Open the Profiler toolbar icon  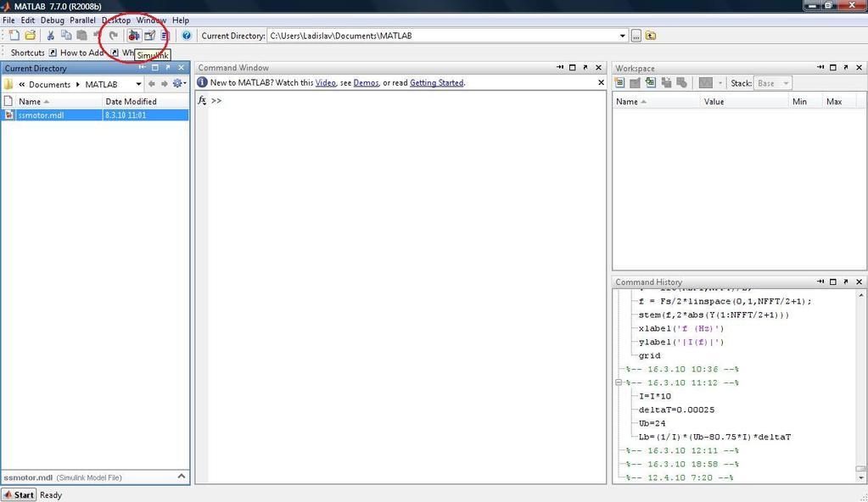point(164,36)
